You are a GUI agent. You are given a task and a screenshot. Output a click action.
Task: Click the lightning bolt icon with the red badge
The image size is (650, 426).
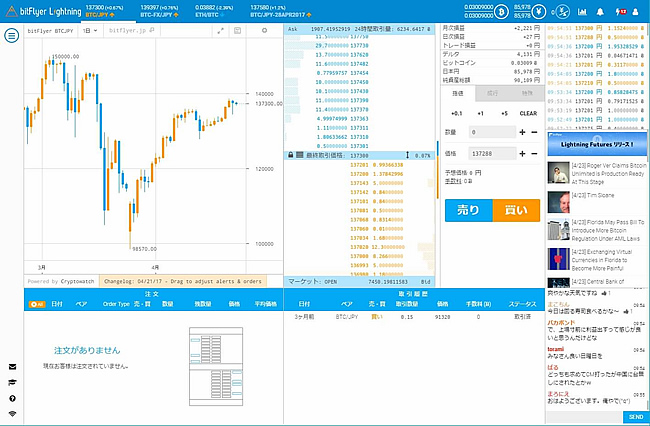pos(621,12)
